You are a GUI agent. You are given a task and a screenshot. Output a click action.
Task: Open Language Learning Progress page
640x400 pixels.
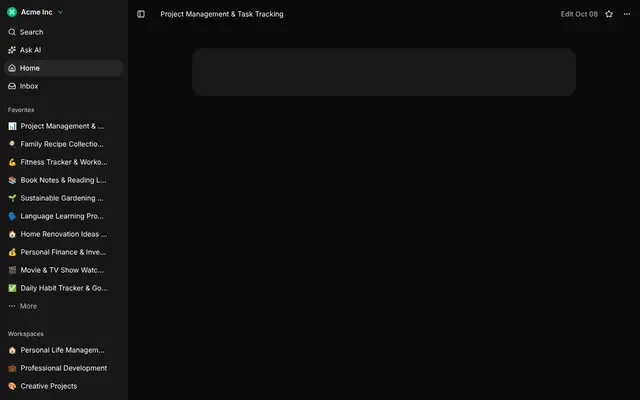click(63, 216)
